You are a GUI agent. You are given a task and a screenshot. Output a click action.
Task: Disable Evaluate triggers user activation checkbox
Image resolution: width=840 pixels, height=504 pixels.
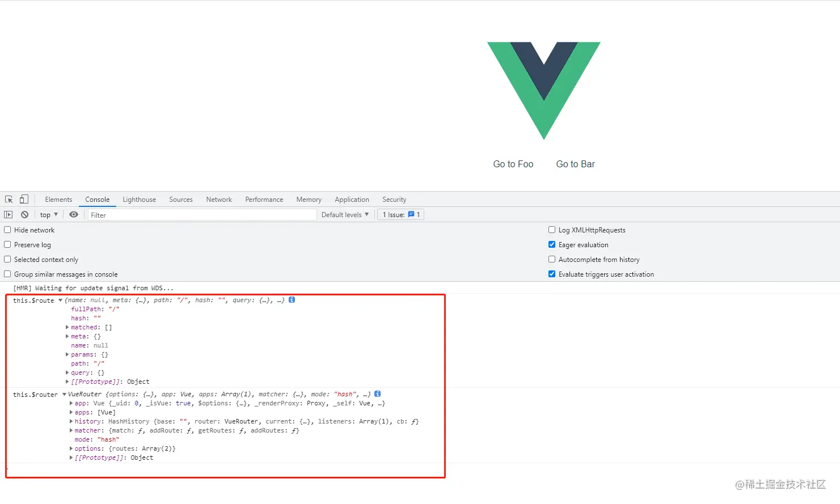pyautogui.click(x=552, y=274)
